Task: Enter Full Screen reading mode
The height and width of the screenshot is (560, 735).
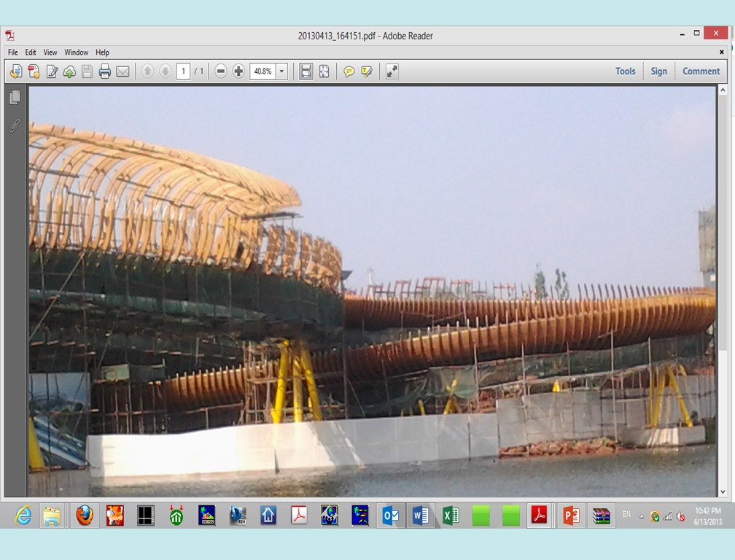Action: [392, 71]
